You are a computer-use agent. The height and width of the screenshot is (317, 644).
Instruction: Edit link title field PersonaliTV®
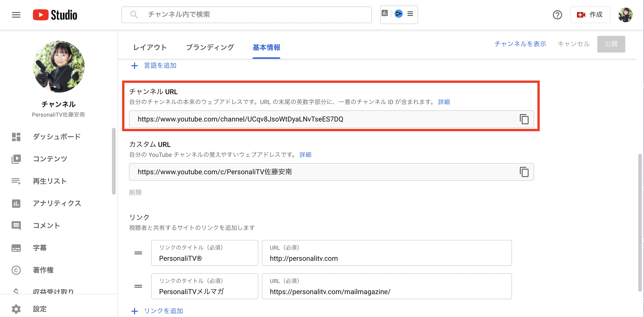pos(204,253)
